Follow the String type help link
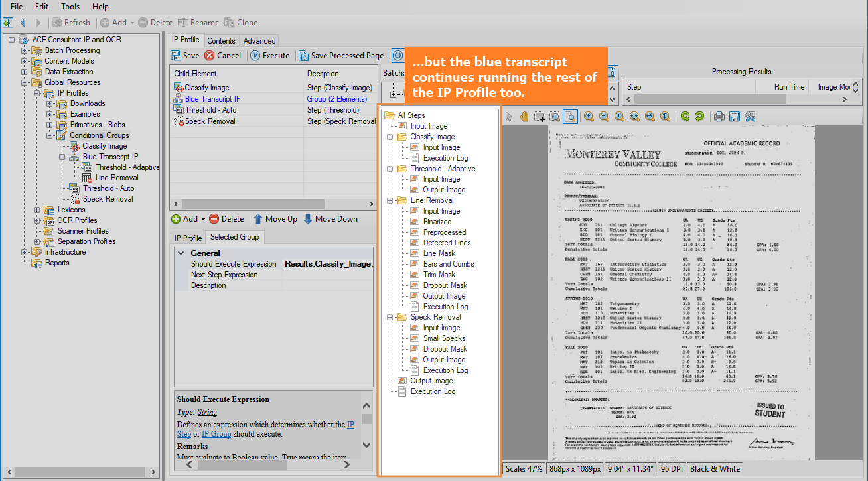The width and height of the screenshot is (868, 481). 207,412
